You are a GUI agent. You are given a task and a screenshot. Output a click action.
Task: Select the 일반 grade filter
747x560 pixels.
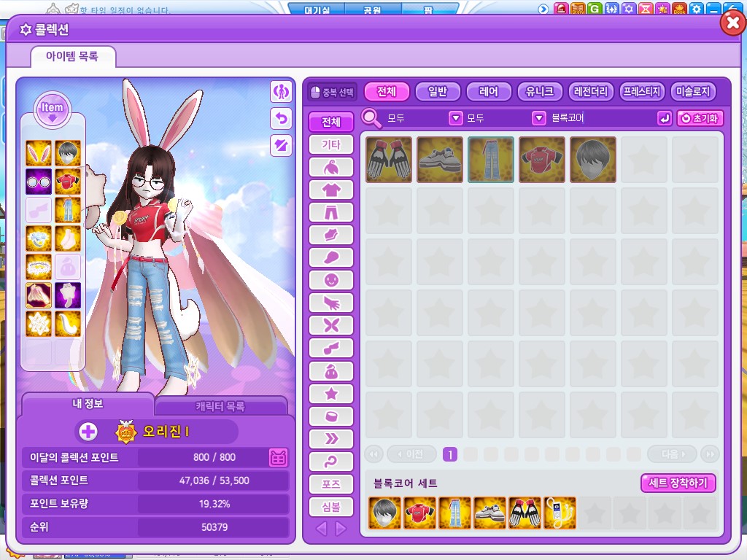[438, 91]
